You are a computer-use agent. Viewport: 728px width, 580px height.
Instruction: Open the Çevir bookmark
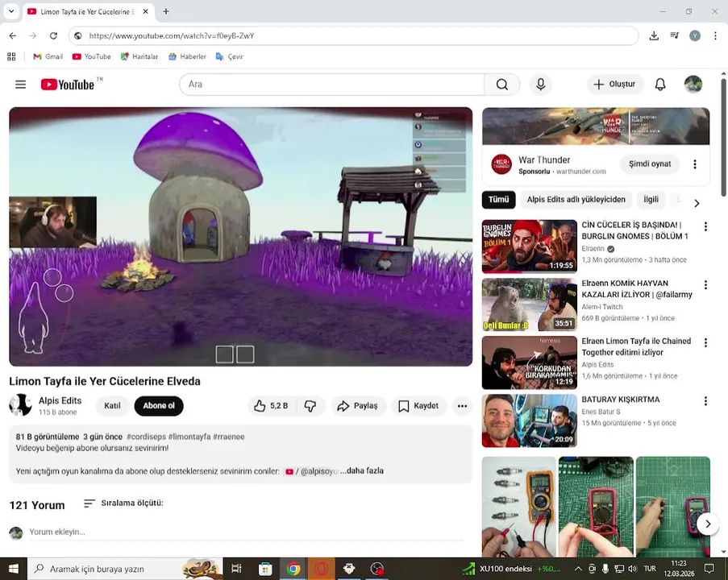[229, 56]
